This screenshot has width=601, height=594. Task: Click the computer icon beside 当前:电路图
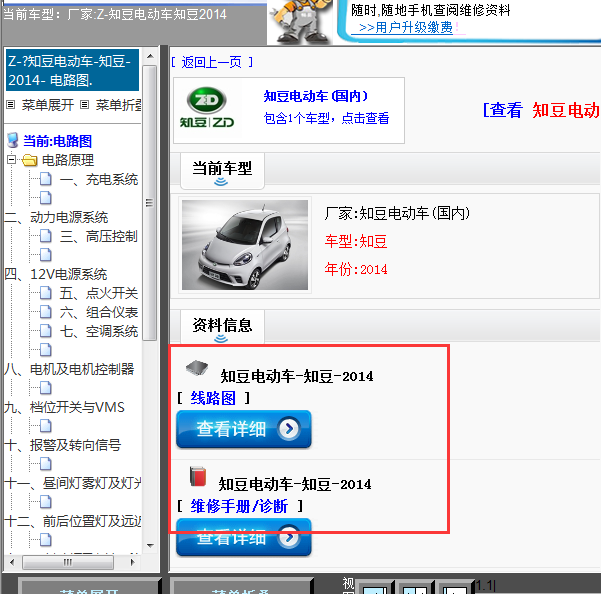coord(13,140)
